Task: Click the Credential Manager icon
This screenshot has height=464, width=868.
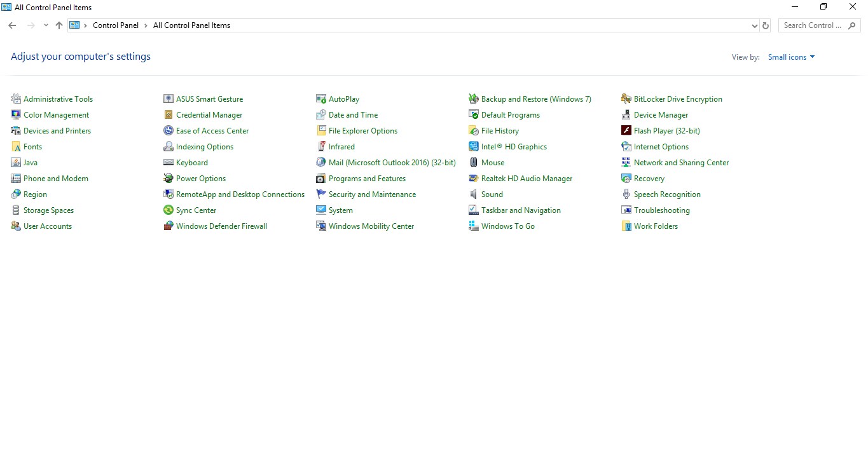Action: pyautogui.click(x=169, y=114)
